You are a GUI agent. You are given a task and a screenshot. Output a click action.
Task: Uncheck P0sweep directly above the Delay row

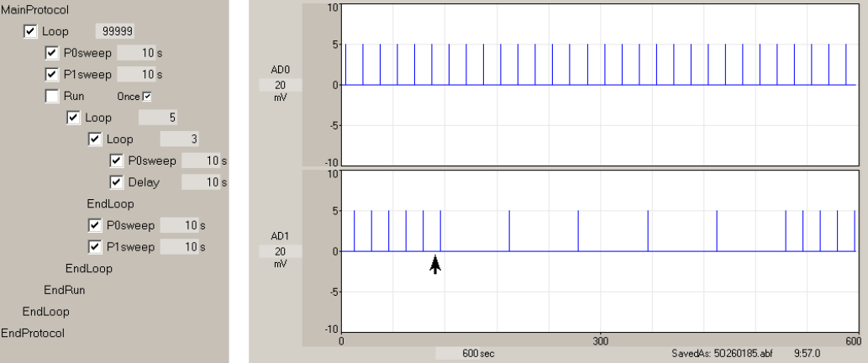116,161
